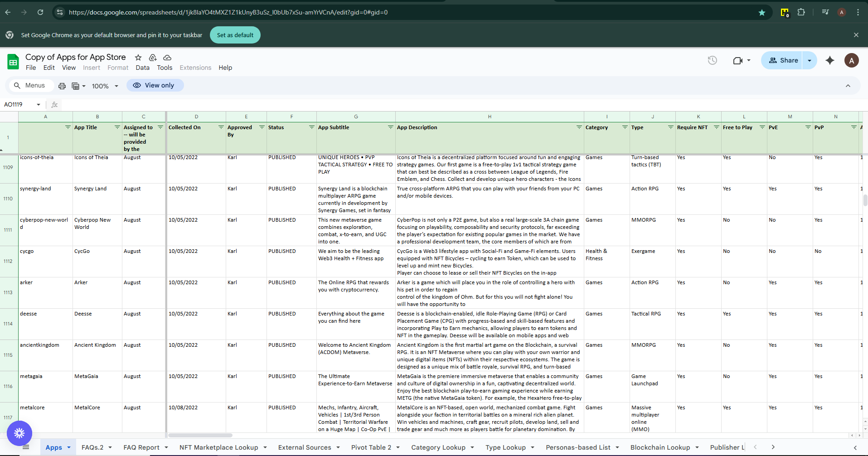Open the Data menu
The width and height of the screenshot is (868, 456).
pos(142,68)
